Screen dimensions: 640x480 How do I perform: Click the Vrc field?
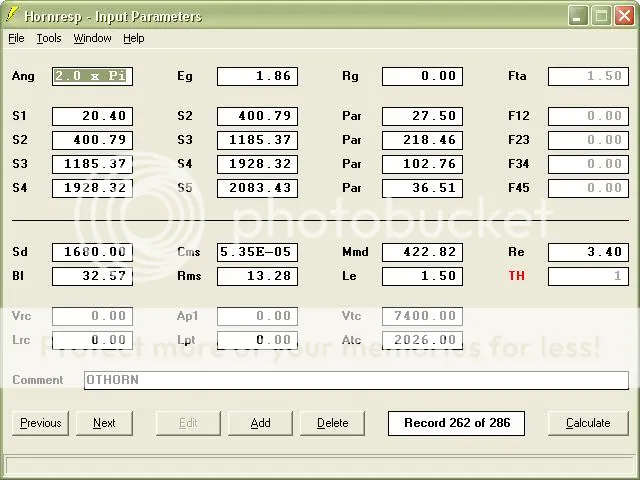click(x=92, y=317)
